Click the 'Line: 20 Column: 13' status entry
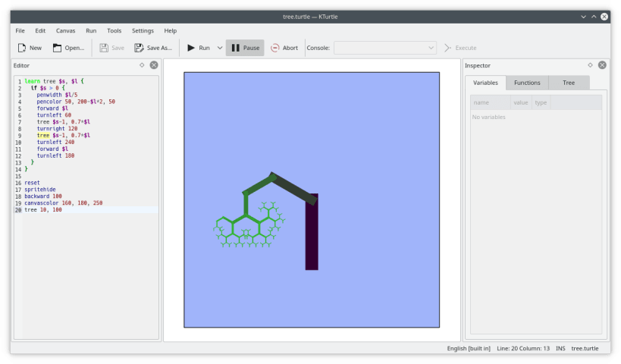Viewport: 621px width, 364px height. pos(523,349)
